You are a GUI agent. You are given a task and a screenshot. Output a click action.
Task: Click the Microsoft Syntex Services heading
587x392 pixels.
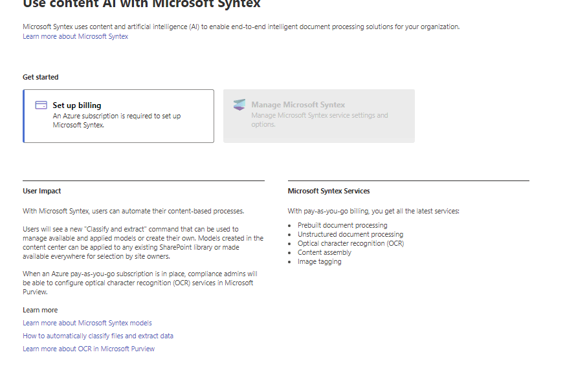click(329, 191)
